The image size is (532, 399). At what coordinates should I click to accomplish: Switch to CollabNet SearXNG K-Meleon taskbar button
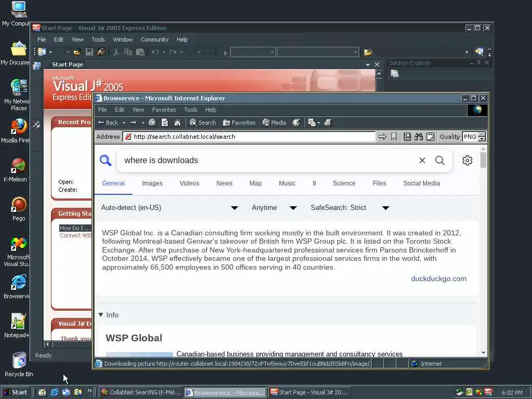[141, 393]
